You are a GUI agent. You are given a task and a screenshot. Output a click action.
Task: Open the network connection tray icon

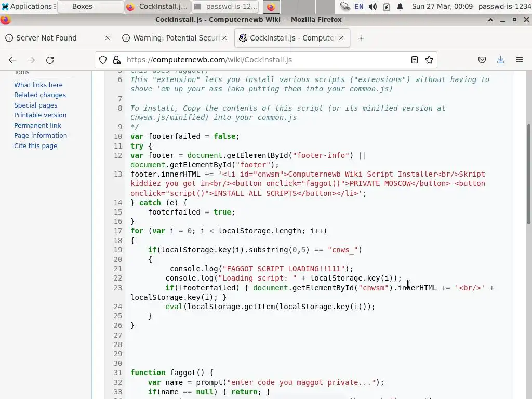click(x=345, y=6)
